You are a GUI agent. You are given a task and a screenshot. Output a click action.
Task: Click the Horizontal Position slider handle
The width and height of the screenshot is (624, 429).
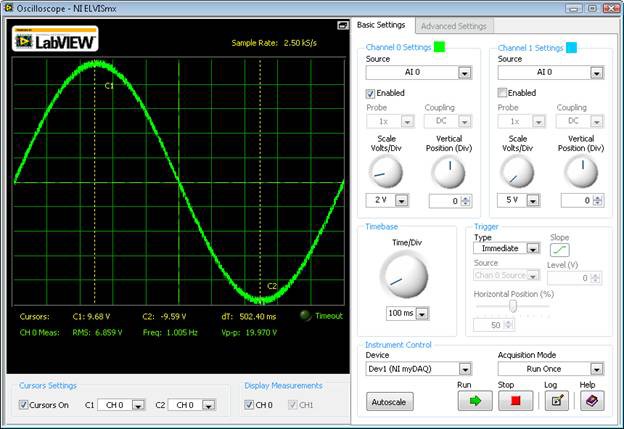click(x=513, y=306)
